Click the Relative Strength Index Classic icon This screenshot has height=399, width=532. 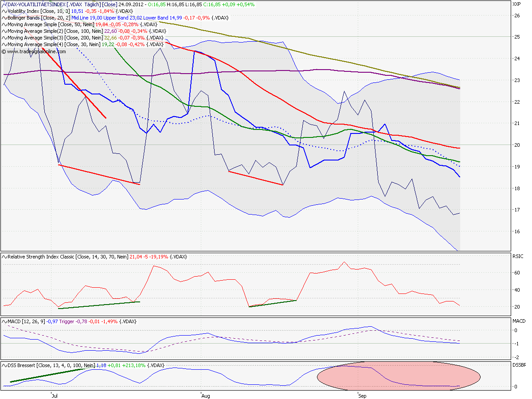pos(4,256)
